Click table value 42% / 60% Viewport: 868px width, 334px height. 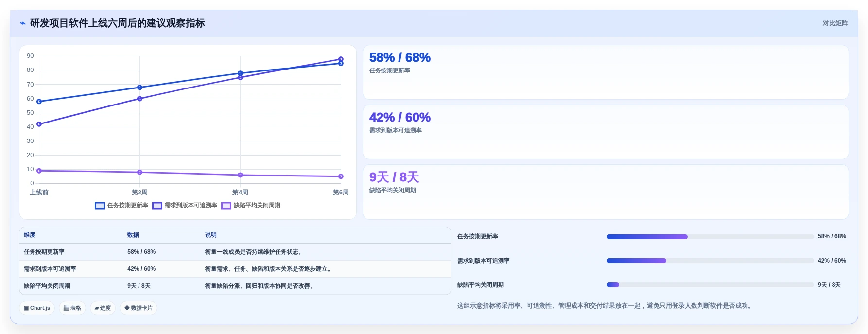pyautogui.click(x=141, y=269)
